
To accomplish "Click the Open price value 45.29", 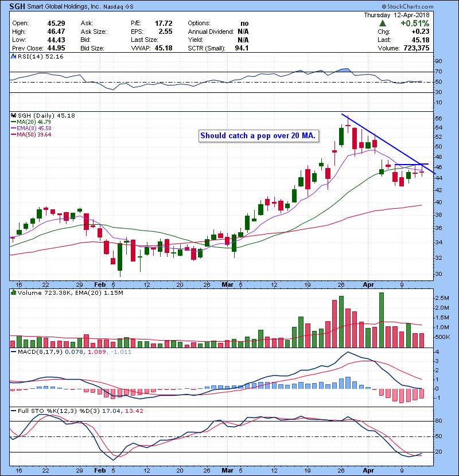I will point(56,24).
